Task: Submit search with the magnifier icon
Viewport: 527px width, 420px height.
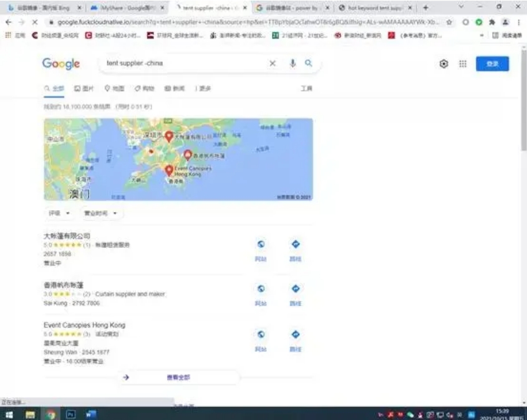Action: click(x=309, y=63)
